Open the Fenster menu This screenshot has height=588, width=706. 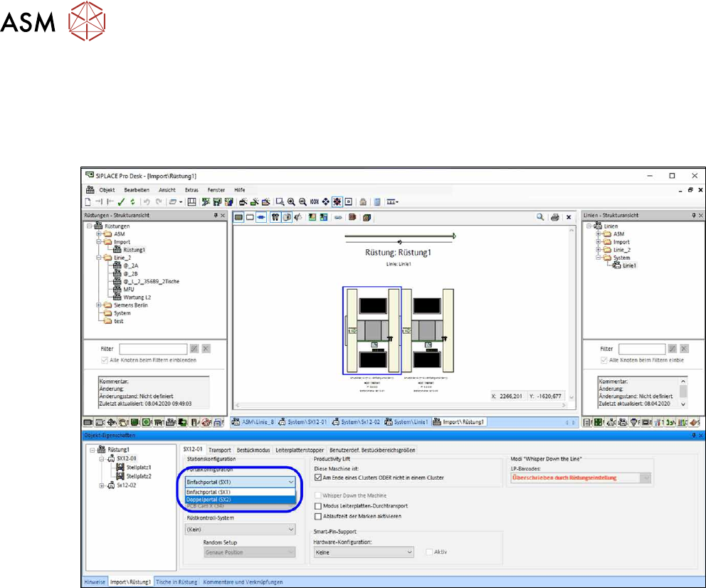coord(216,190)
